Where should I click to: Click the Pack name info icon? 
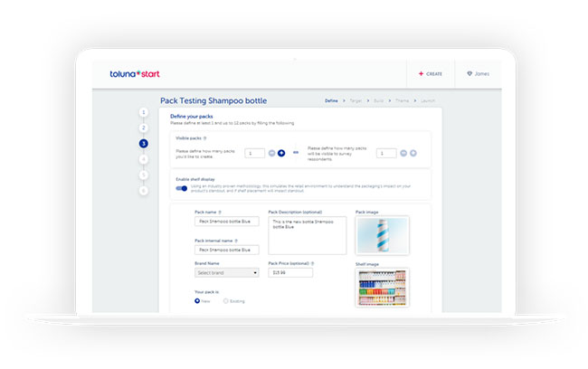[220, 212]
